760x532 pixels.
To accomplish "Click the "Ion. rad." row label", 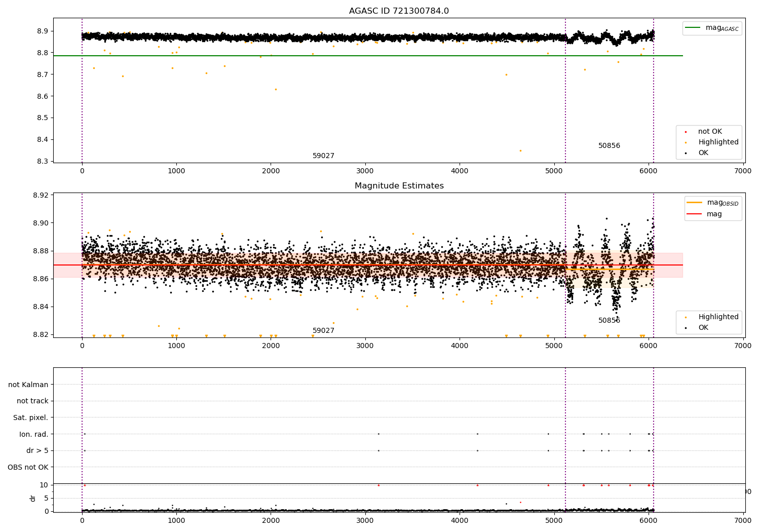I will pos(34,434).
